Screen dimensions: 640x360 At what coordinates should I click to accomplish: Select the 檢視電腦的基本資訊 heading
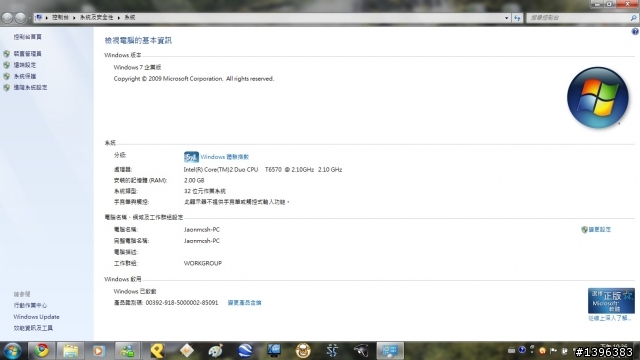coord(138,40)
